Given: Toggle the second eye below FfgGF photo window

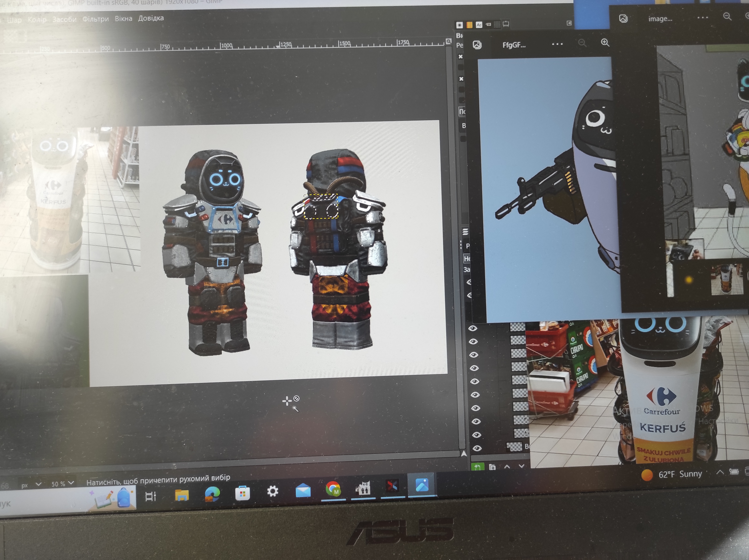Looking at the screenshot, I should 473,341.
